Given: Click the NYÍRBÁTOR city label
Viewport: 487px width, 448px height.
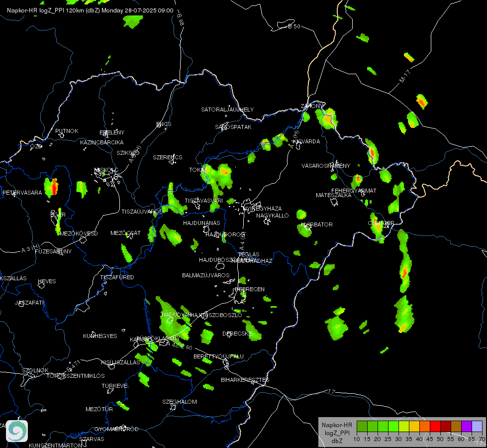Looking at the screenshot, I should 317,224.
